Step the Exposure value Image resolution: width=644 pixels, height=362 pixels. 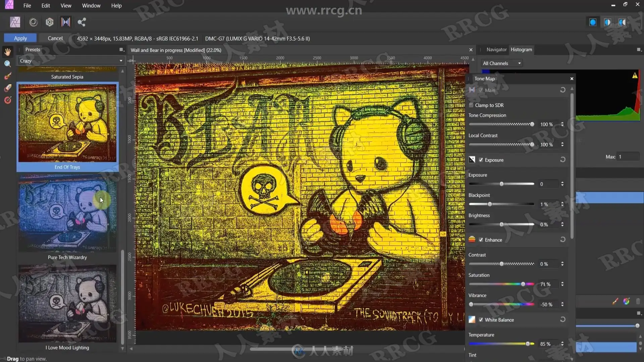pos(562,184)
